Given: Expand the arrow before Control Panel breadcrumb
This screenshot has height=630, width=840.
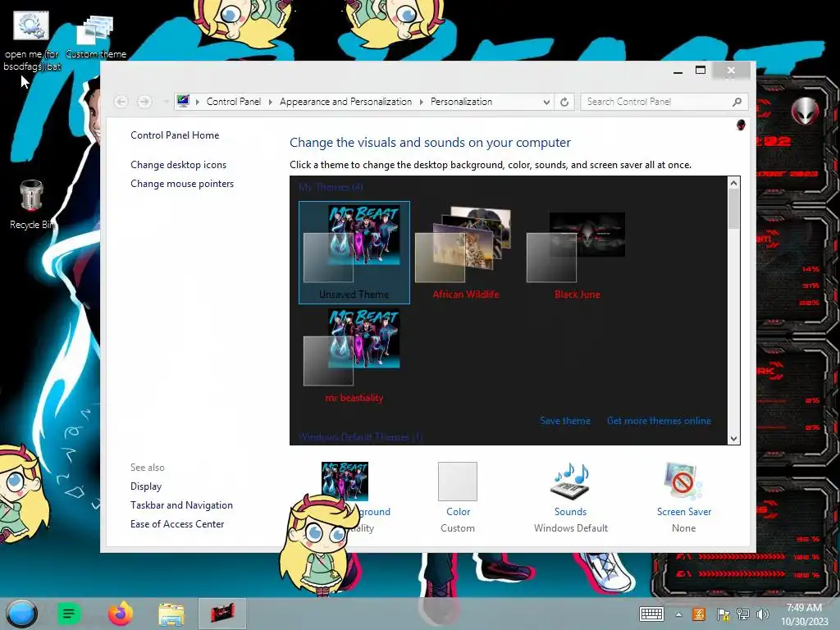Looking at the screenshot, I should click(x=197, y=102).
